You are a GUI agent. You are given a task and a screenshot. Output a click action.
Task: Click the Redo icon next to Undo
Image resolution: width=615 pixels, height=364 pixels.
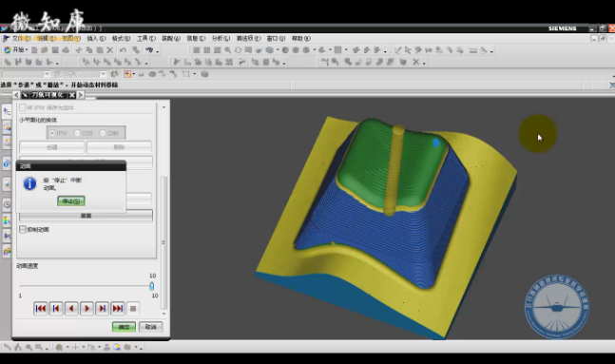[x=136, y=50]
